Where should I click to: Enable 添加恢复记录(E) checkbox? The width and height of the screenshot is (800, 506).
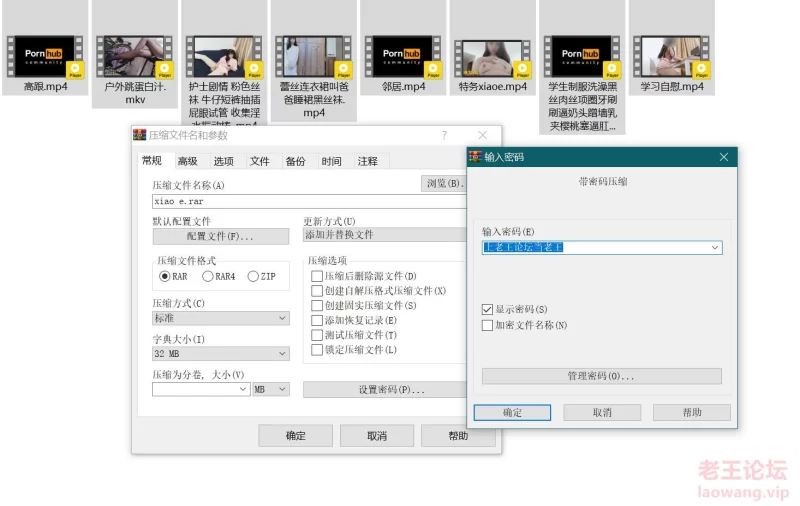317,320
